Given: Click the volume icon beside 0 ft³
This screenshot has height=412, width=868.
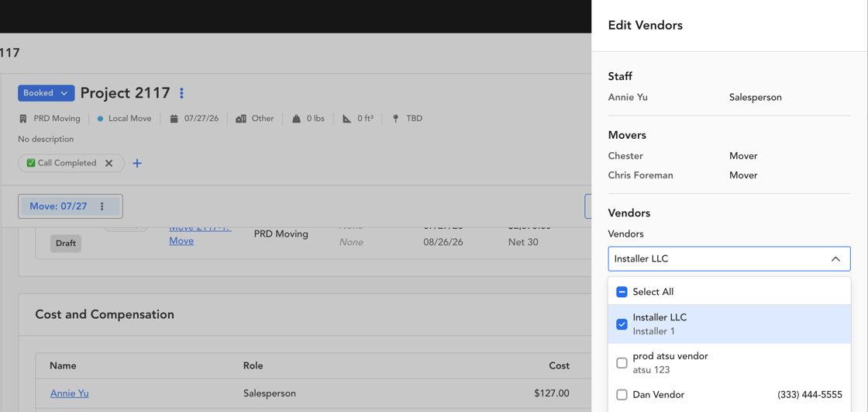Looking at the screenshot, I should (347, 119).
